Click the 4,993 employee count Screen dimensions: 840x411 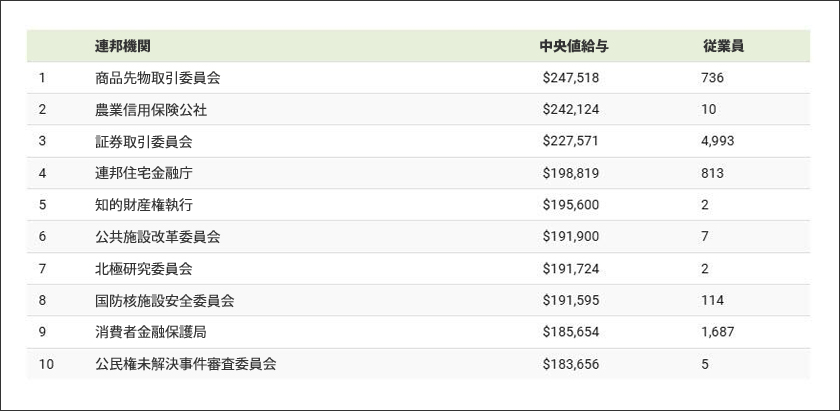coord(717,141)
